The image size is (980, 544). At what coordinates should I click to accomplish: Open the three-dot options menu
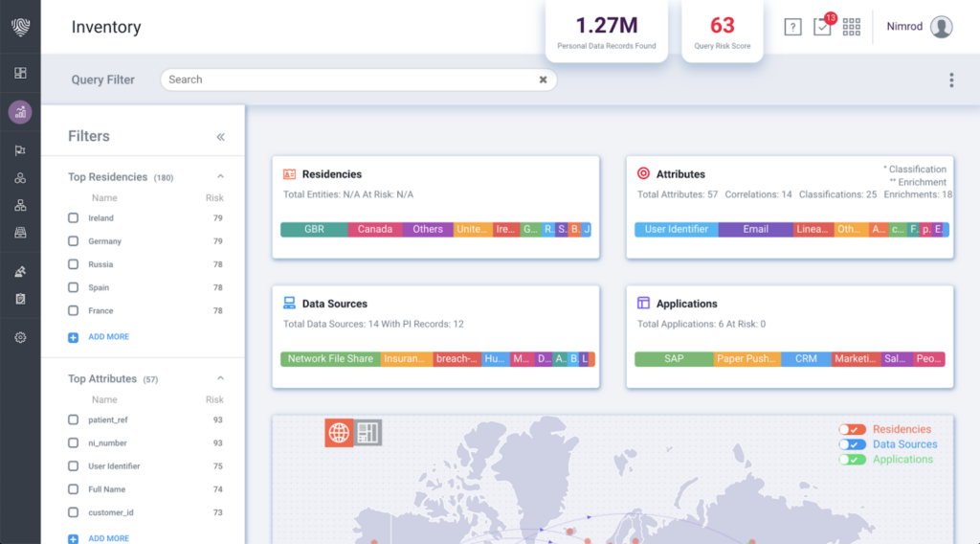[x=950, y=80]
